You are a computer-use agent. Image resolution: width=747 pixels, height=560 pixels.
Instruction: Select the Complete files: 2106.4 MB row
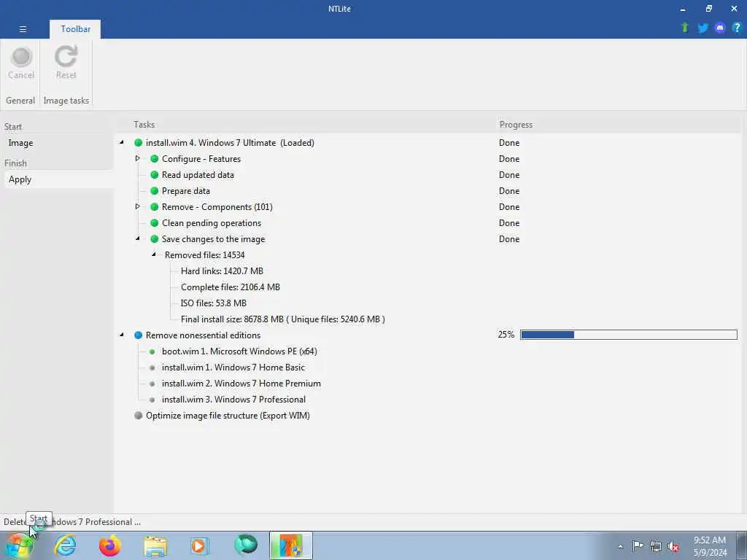click(230, 287)
